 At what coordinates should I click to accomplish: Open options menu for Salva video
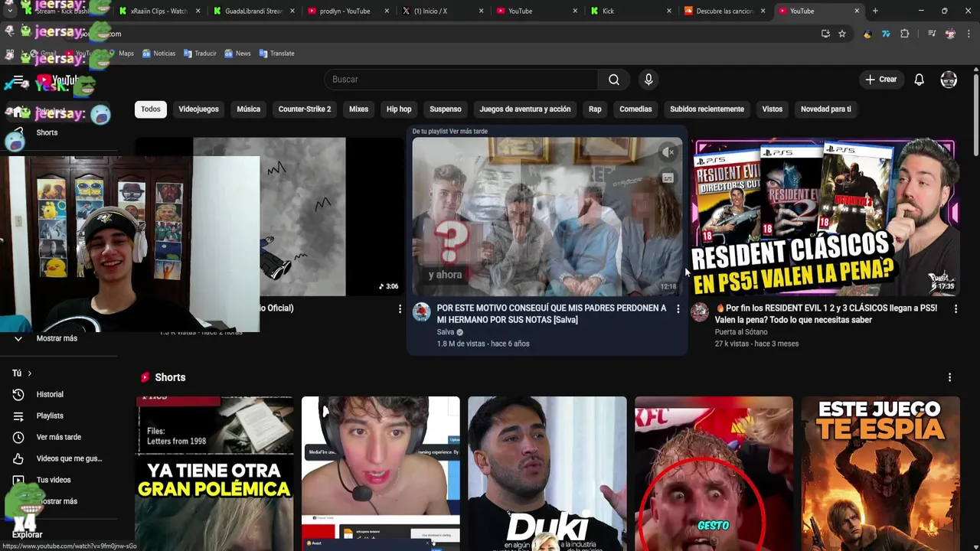(x=678, y=308)
